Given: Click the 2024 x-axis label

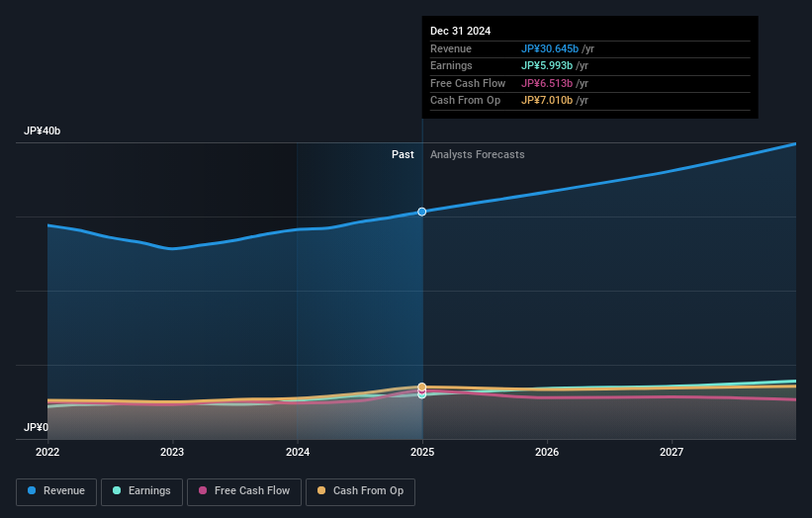Looking at the screenshot, I should point(298,452).
